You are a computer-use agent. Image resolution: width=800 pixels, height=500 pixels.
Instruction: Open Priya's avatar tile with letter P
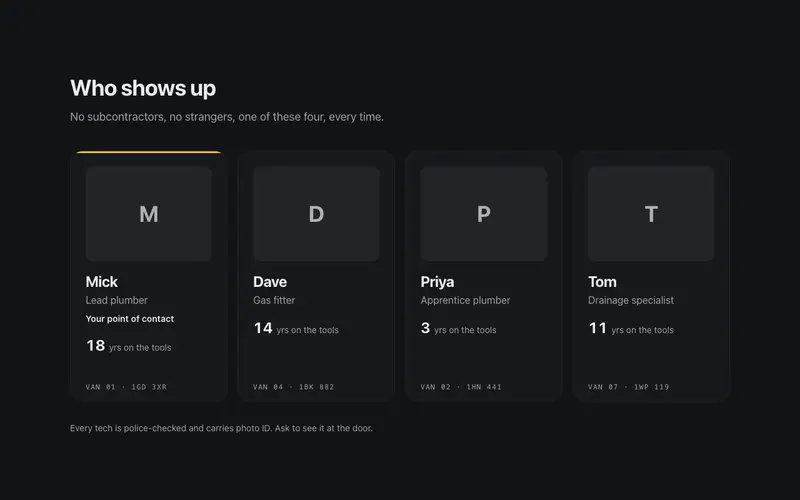click(x=484, y=214)
